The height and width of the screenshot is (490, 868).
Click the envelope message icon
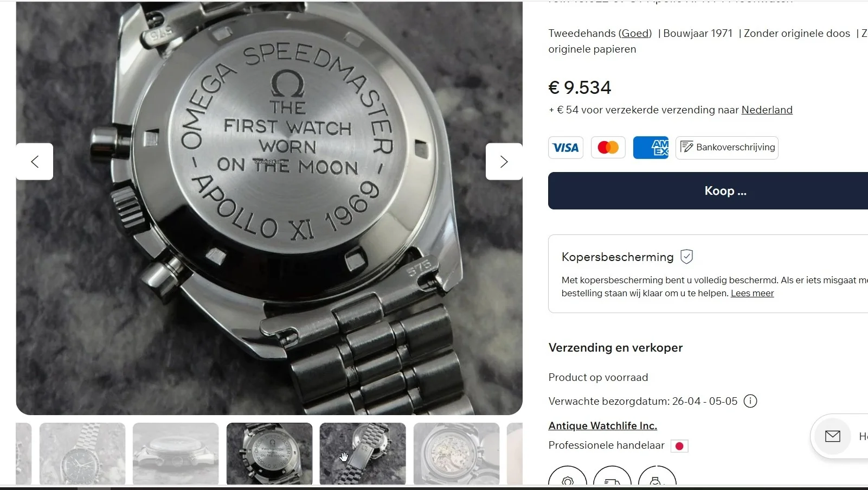coord(833,436)
